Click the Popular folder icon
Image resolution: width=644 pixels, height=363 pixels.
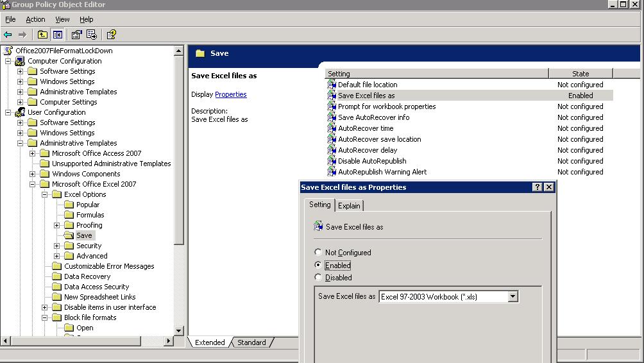69,205
